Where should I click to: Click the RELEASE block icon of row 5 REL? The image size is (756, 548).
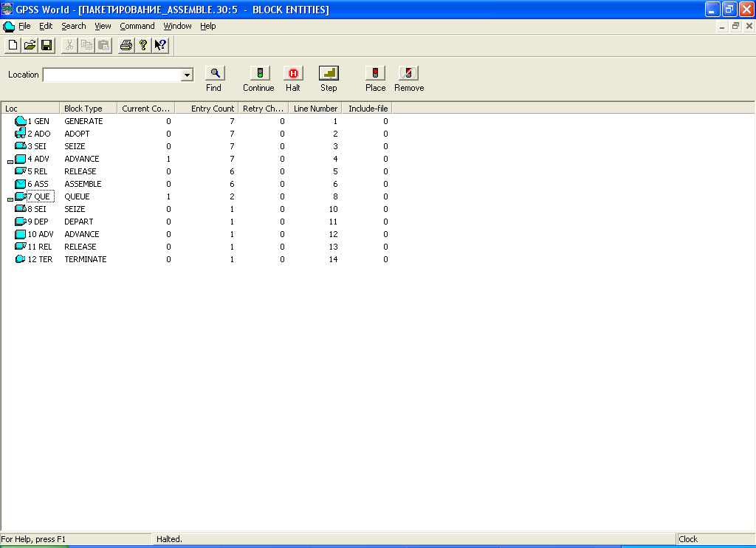[20, 171]
